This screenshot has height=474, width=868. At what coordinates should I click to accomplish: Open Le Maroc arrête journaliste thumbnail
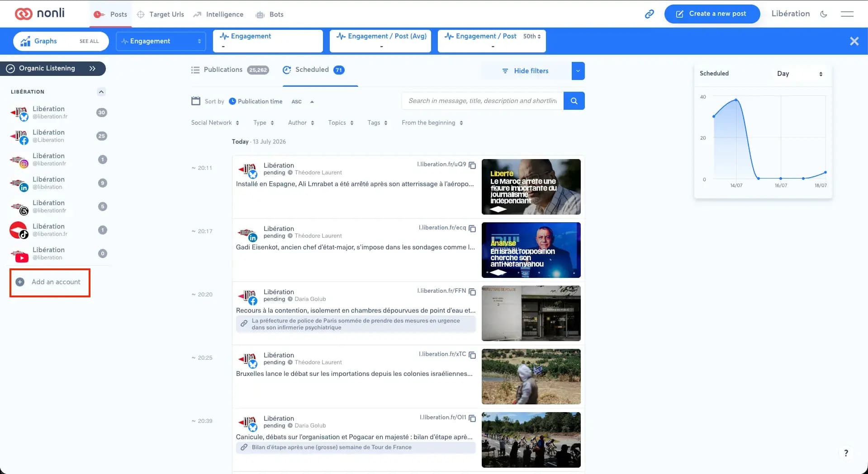click(531, 187)
